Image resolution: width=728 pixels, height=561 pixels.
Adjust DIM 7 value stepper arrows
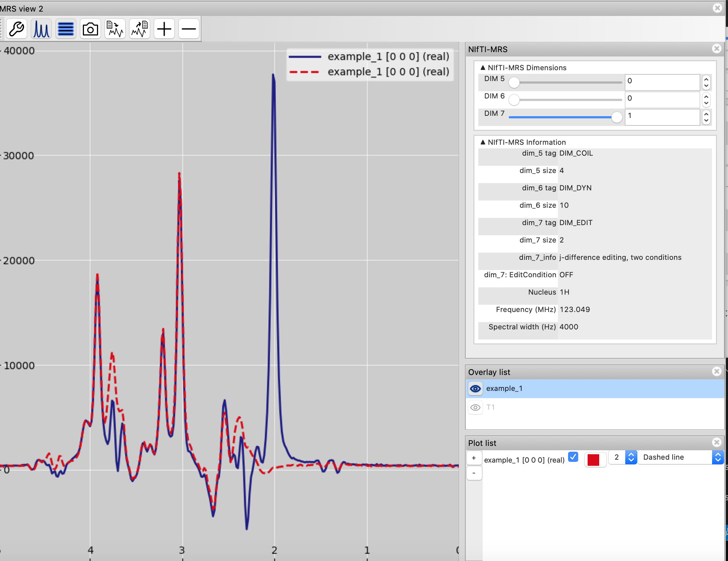click(x=706, y=117)
